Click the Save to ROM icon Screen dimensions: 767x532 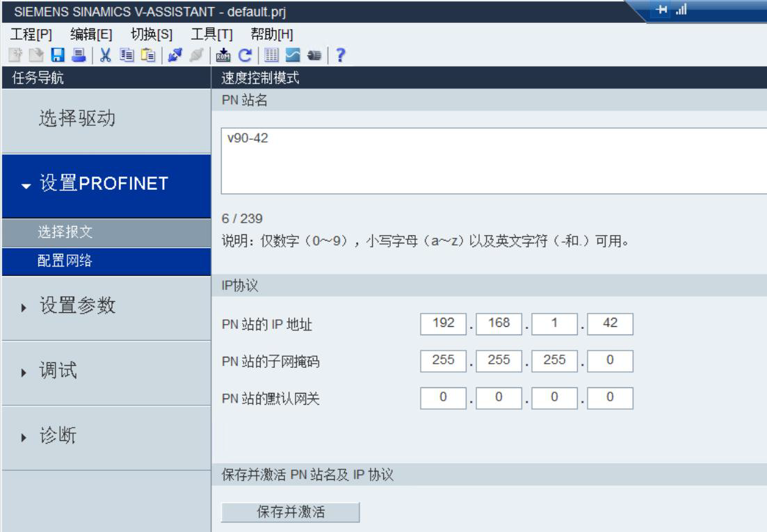coord(223,55)
